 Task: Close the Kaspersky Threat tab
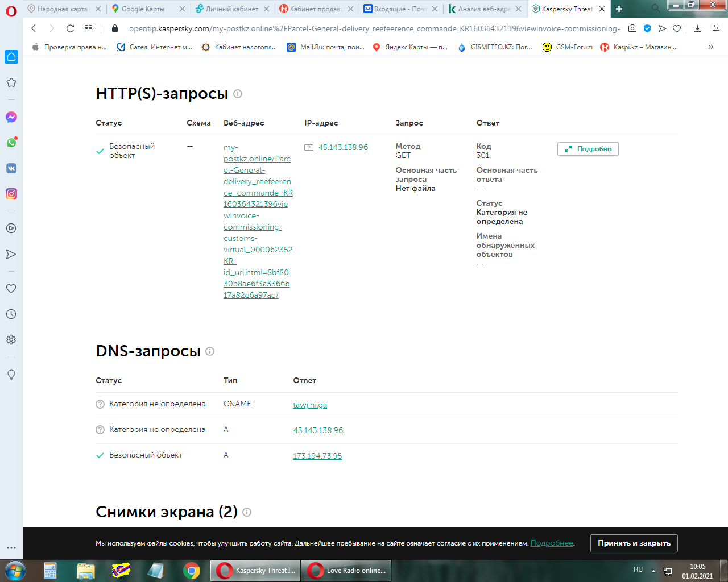(602, 9)
